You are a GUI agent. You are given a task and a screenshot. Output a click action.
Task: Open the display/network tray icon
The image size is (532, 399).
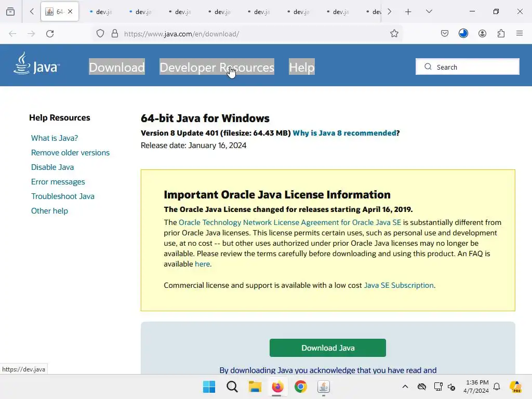coord(438,387)
